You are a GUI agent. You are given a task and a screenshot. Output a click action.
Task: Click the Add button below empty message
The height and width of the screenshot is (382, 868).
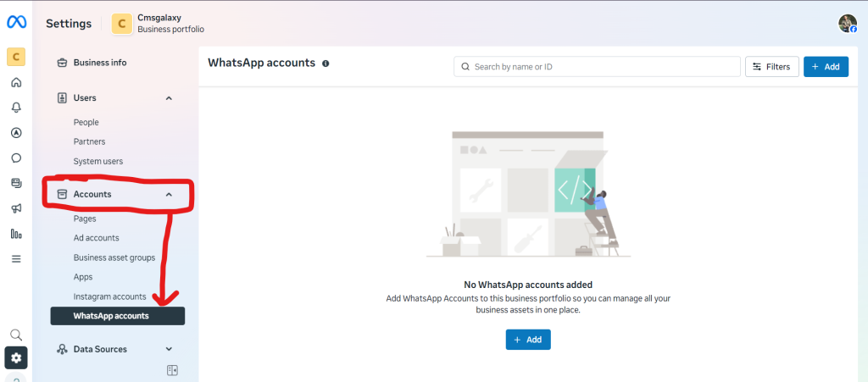point(528,340)
